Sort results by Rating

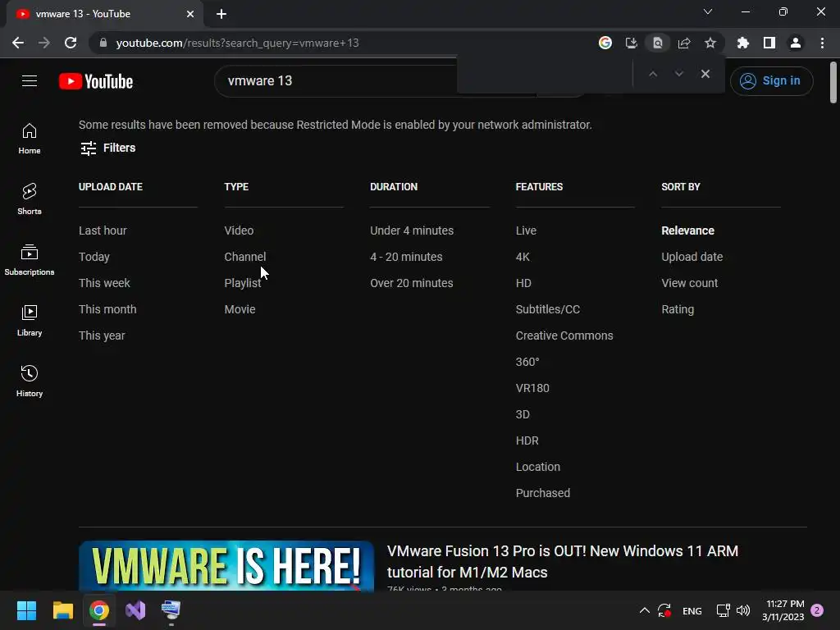[677, 309]
